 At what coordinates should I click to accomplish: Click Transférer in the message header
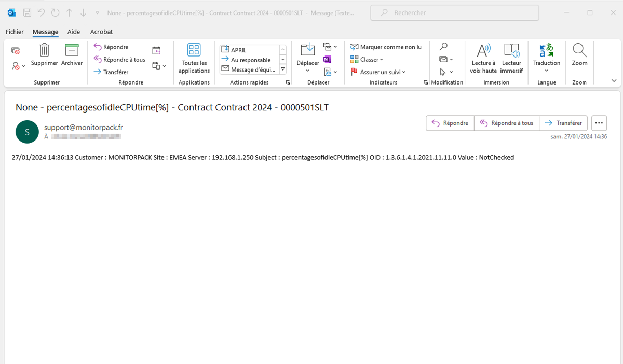click(563, 123)
